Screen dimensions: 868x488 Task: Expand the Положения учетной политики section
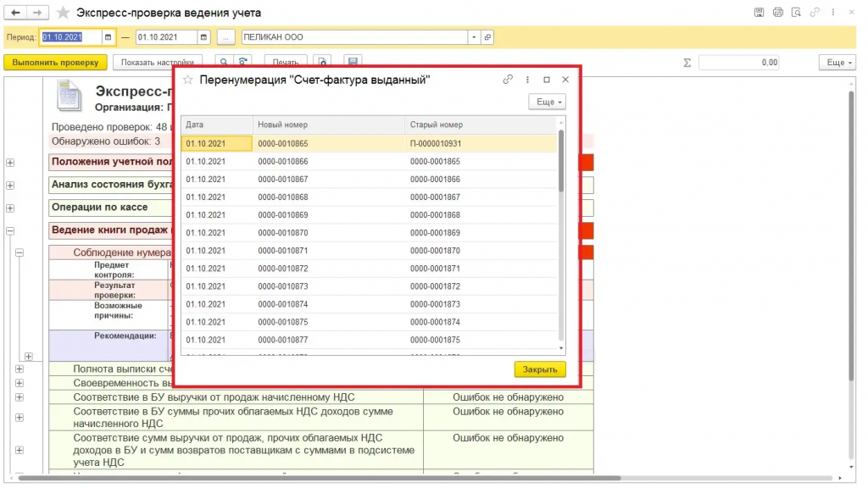(x=10, y=163)
